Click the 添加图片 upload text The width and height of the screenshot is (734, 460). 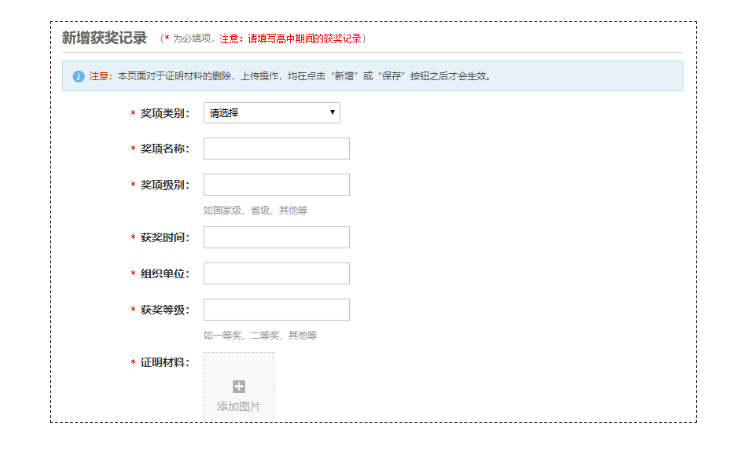click(238, 406)
